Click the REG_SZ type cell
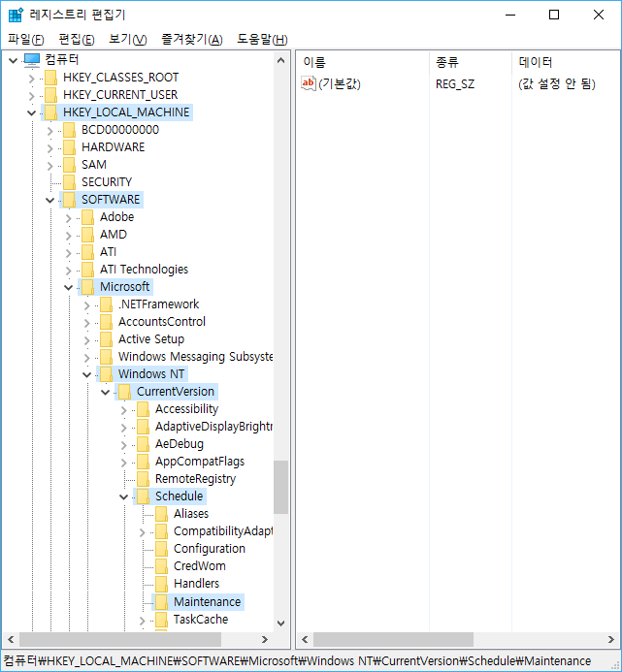Viewport: 622px width, 672px height. [455, 84]
